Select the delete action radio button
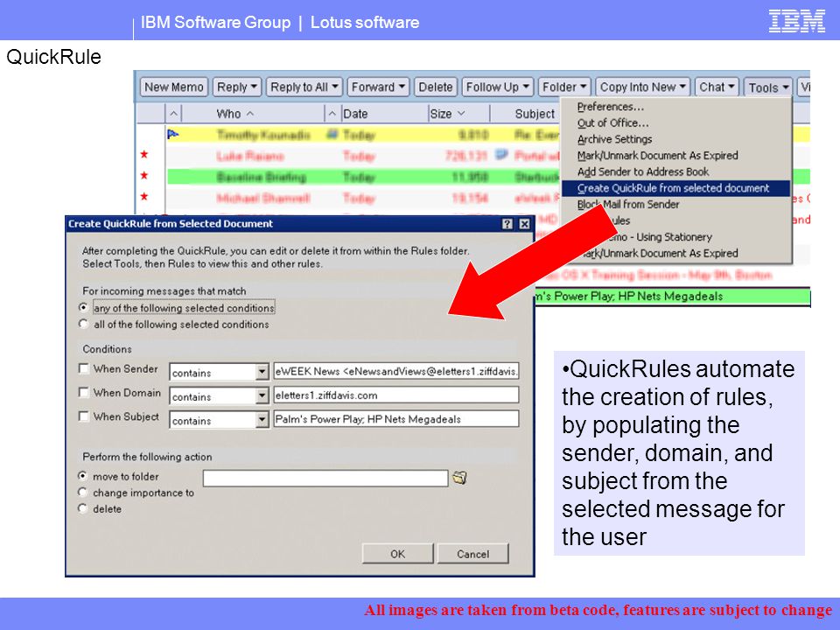840x630 pixels. point(82,508)
